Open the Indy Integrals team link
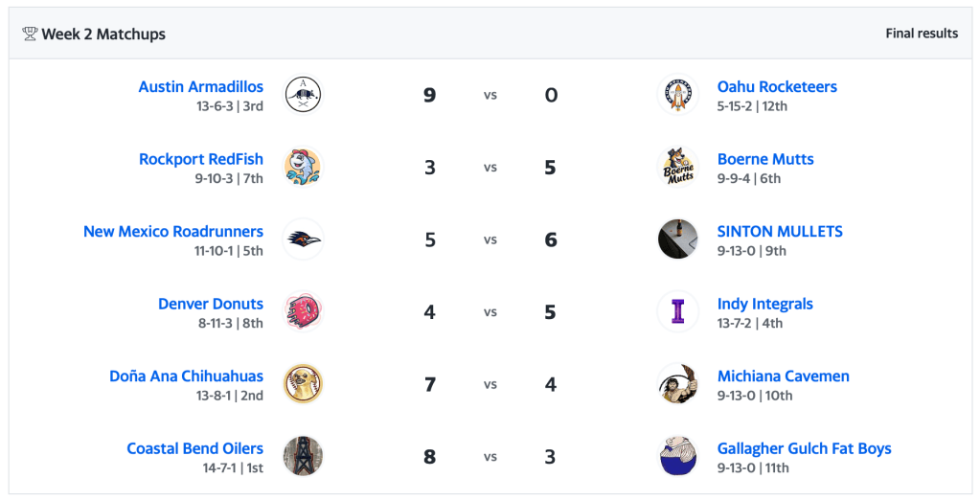Screen dimensions: 980x501 point(764,304)
